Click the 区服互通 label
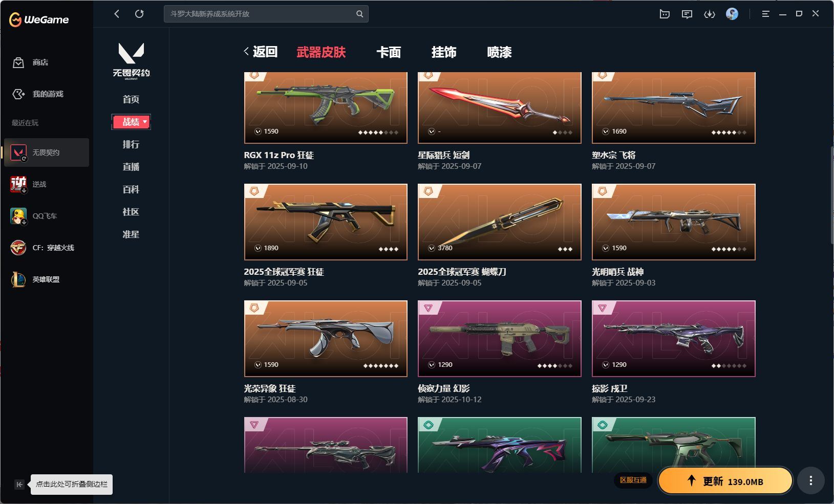Viewport: 834px width, 504px height. pyautogui.click(x=633, y=480)
